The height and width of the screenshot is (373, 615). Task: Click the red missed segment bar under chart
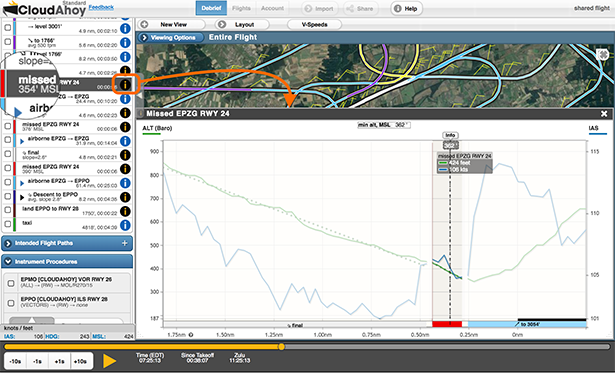[x=447, y=324]
